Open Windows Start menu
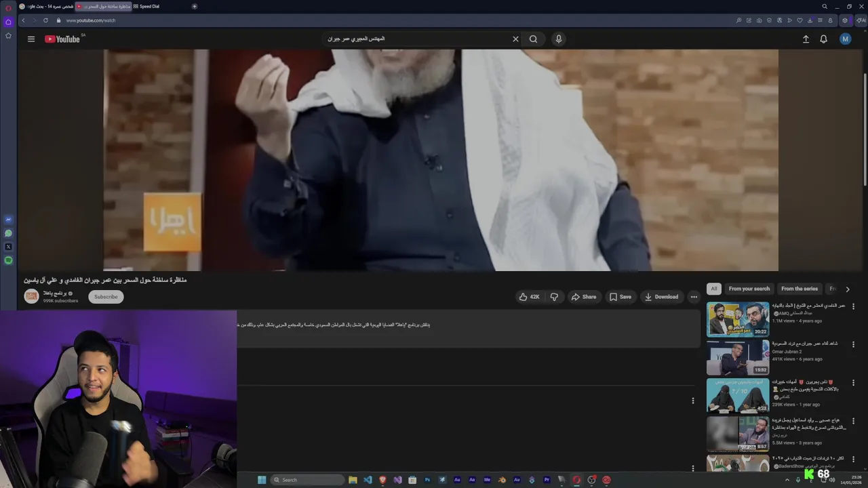The image size is (868, 488). pos(262,480)
